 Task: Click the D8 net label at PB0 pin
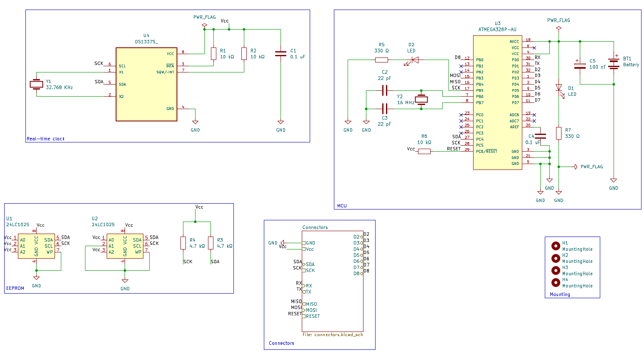point(458,57)
